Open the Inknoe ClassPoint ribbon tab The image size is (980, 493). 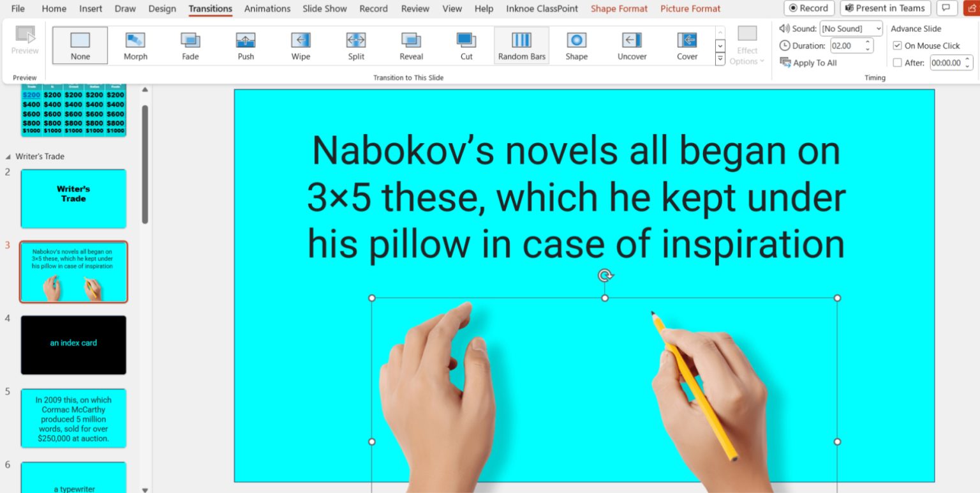click(x=542, y=8)
